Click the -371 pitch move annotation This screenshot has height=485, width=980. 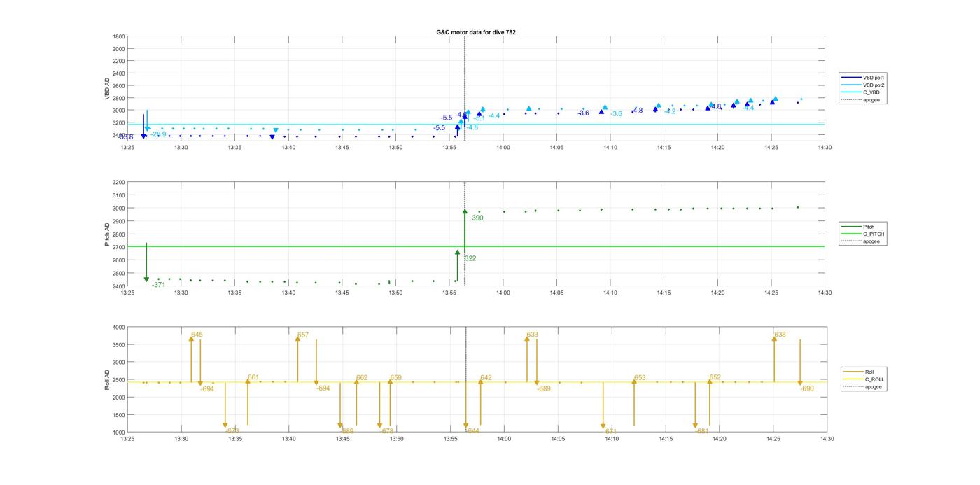pos(159,285)
